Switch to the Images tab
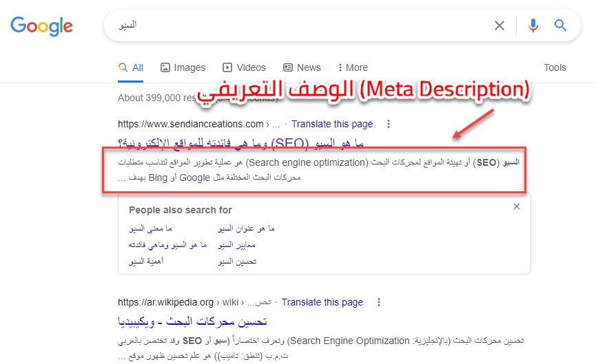Image resolution: width=596 pixels, height=364 pixels. (183, 67)
